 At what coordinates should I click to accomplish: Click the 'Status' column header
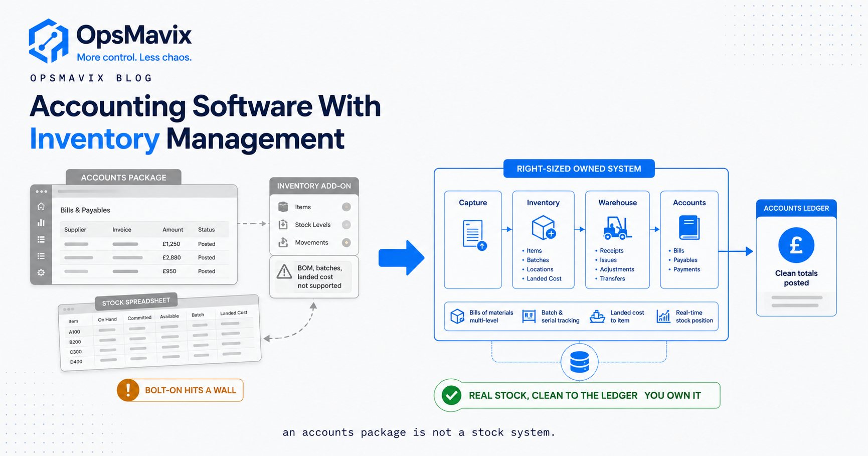[x=206, y=229]
